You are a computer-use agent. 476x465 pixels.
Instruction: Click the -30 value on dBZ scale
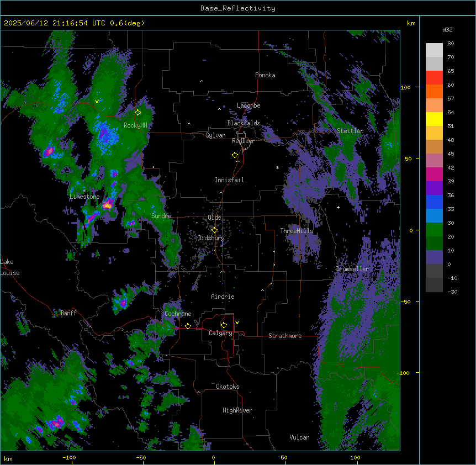click(x=452, y=292)
